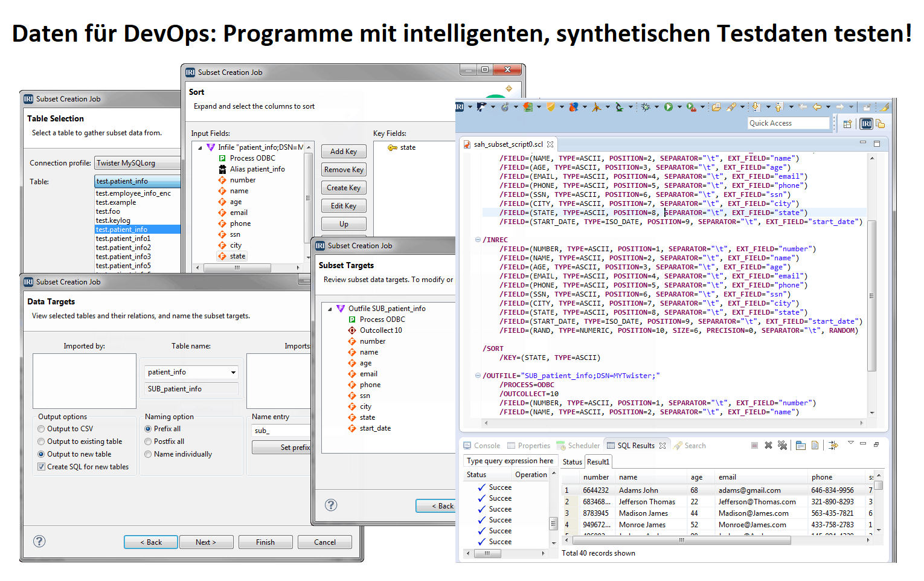Remove all results with double-X icon
Image resolution: width=924 pixels, height=581 pixels.
[x=783, y=446]
